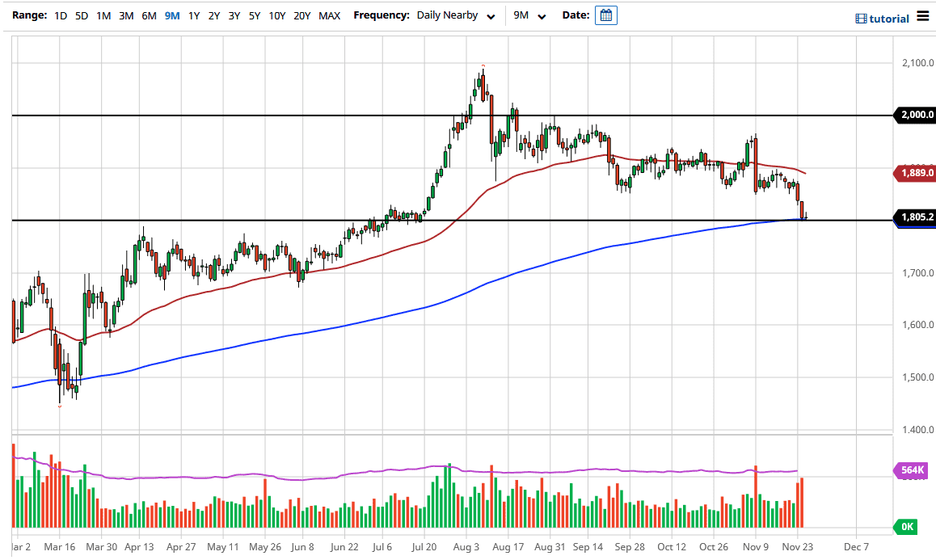This screenshot has width=936, height=560.
Task: Click the black 1,805.2 price tag
Action: click(x=913, y=217)
